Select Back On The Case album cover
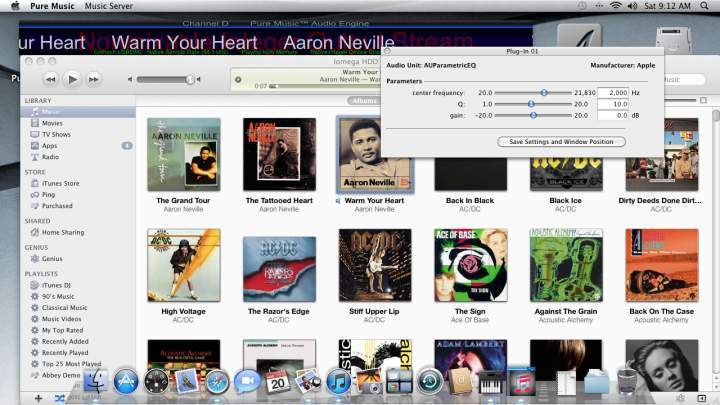 point(662,265)
